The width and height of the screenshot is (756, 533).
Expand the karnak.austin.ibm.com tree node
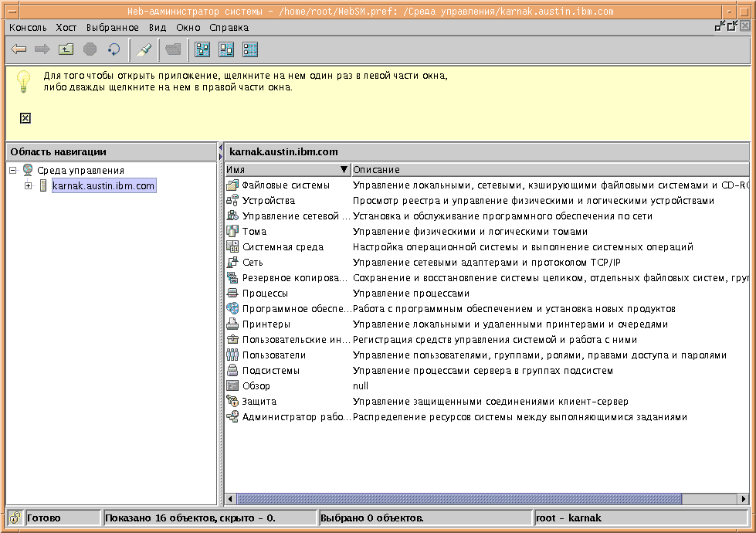(x=29, y=185)
